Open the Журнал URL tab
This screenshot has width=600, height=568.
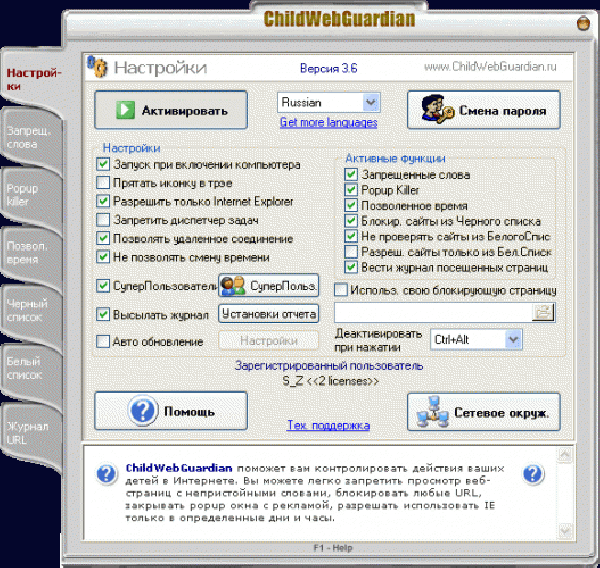point(31,433)
